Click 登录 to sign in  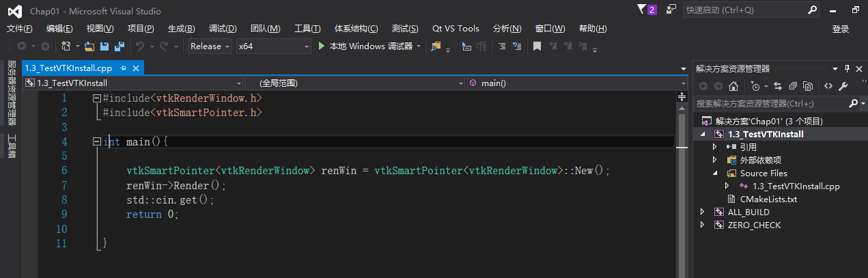841,29
